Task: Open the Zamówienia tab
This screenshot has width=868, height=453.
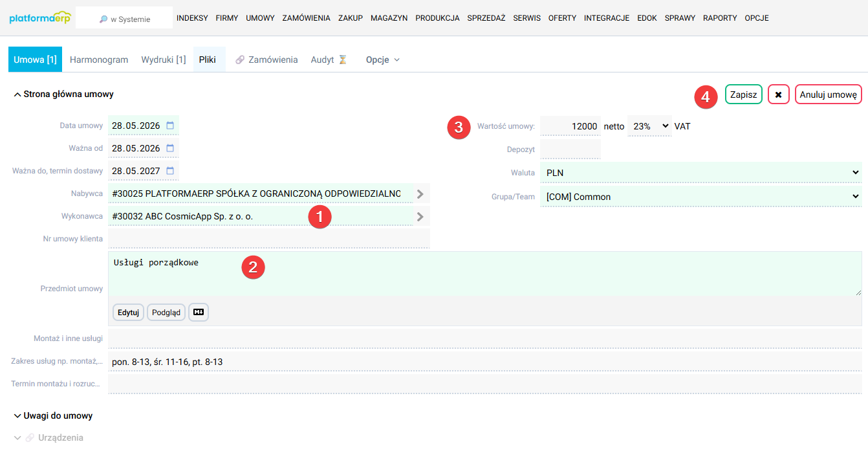Action: [x=266, y=60]
